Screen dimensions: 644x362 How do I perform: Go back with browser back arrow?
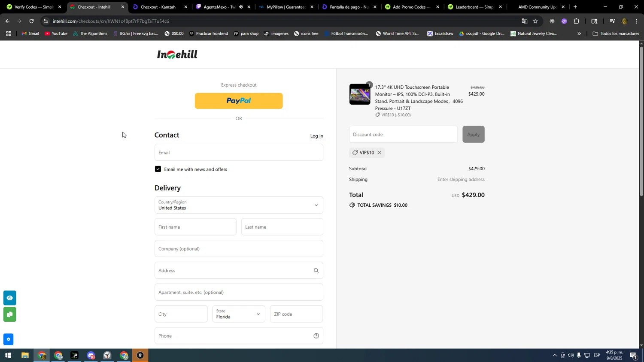pyautogui.click(x=7, y=21)
